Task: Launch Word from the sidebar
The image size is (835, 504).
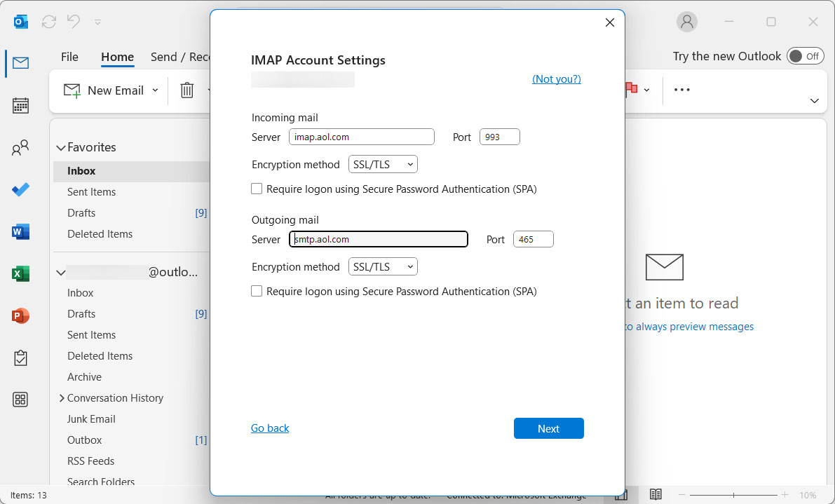Action: pyautogui.click(x=20, y=231)
